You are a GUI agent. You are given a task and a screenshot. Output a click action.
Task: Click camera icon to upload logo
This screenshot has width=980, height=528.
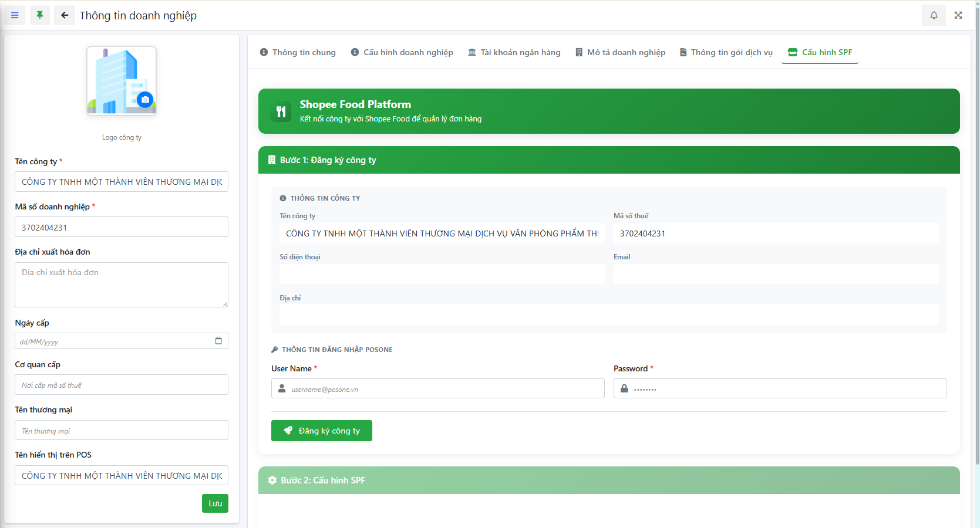[x=145, y=100]
